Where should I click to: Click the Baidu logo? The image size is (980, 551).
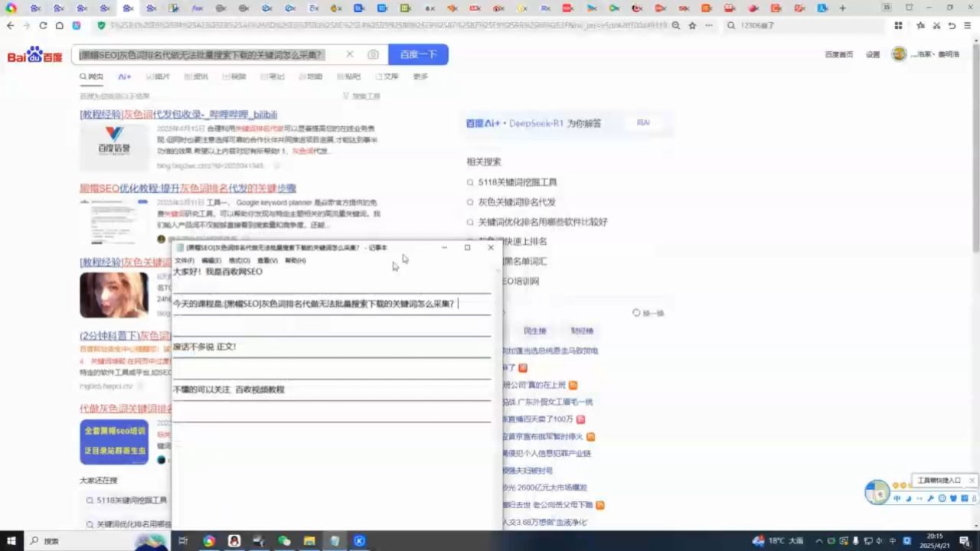pos(34,56)
